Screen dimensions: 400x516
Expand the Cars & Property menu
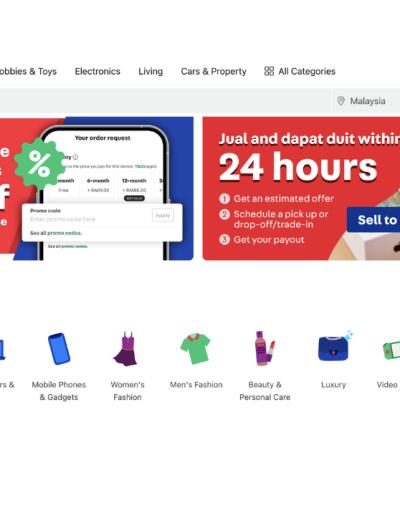click(x=214, y=71)
